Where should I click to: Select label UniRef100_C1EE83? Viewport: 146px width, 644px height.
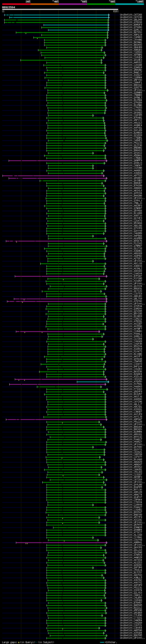coord(131,52)
